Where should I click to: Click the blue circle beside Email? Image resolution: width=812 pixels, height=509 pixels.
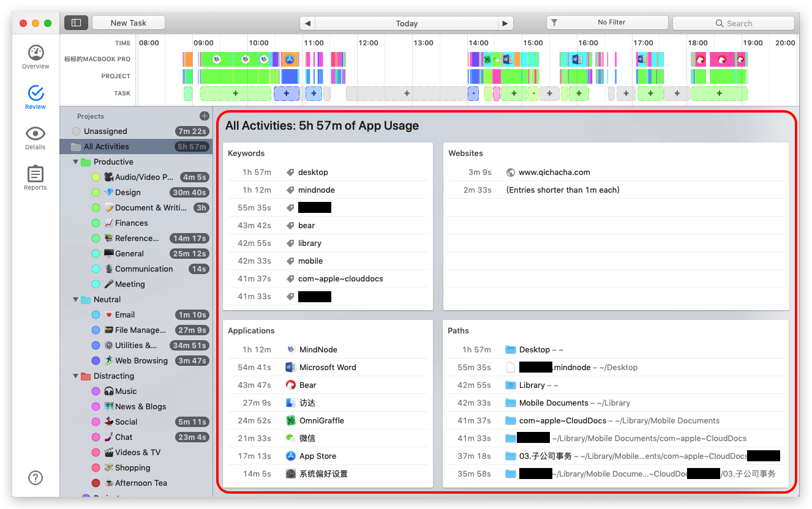(x=96, y=315)
